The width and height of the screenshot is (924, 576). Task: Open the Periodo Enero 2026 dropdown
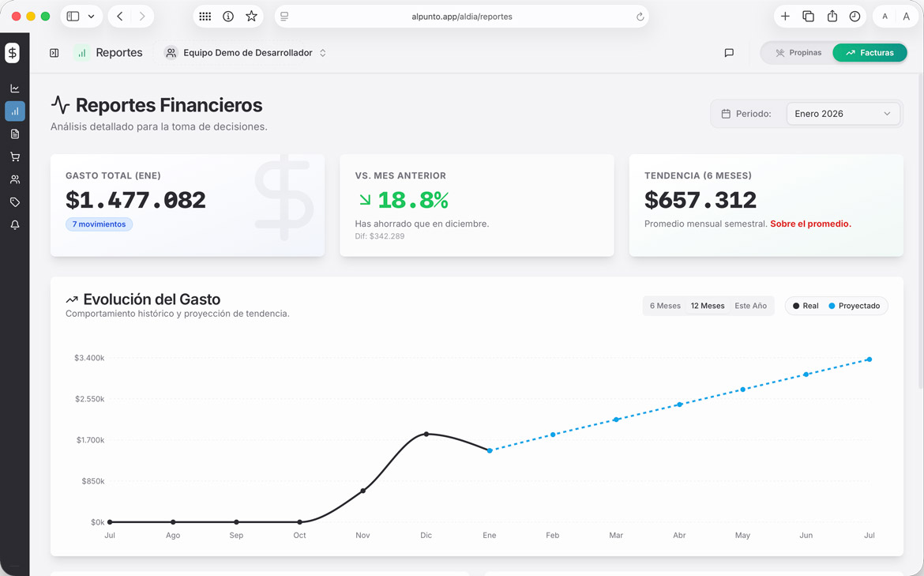pos(843,113)
